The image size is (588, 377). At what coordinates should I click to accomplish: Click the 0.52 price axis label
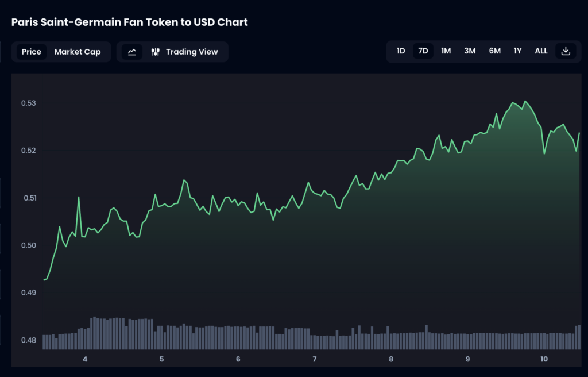coord(29,151)
